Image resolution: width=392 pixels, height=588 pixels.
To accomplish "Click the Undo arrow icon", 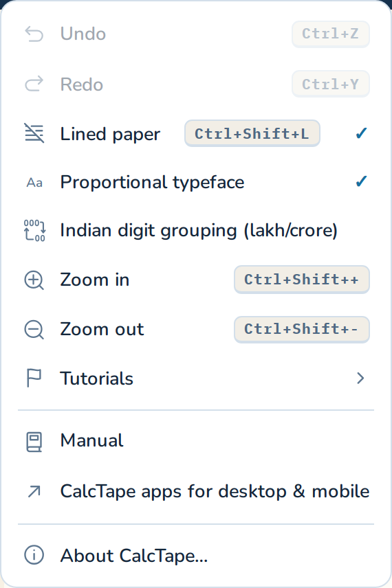I will pos(34,34).
